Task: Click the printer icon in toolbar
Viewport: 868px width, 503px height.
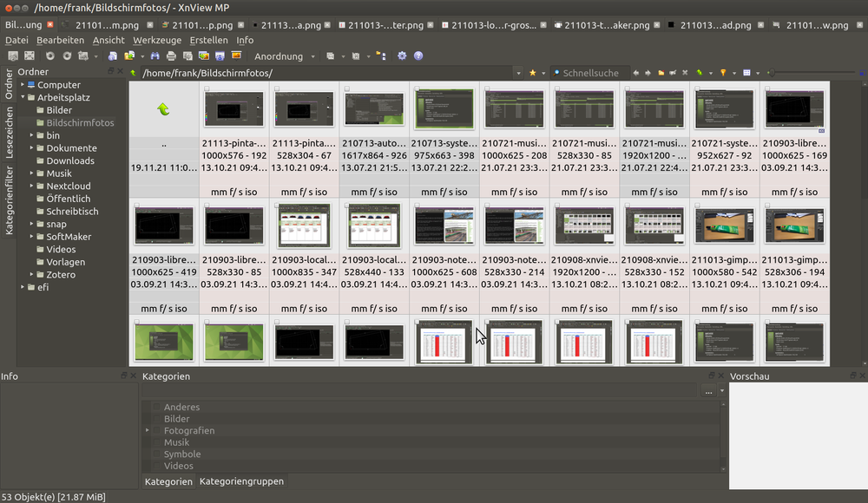Action: 172,56
